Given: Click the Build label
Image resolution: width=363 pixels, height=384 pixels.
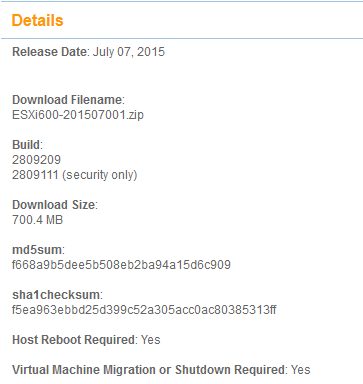Looking at the screenshot, I should coord(27,145).
